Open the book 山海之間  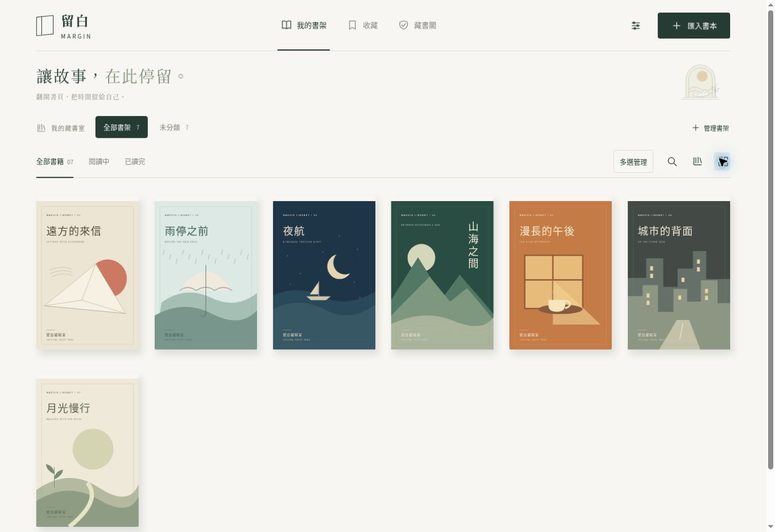pos(442,275)
